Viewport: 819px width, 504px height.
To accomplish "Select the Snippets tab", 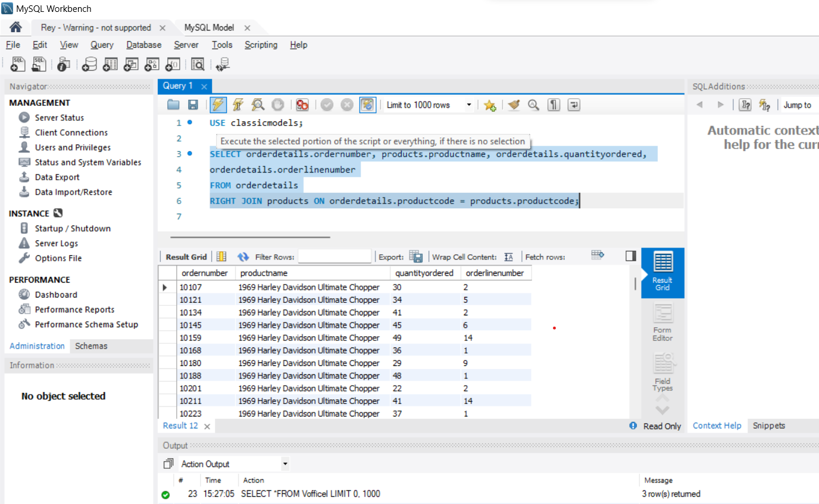I will [x=769, y=425].
